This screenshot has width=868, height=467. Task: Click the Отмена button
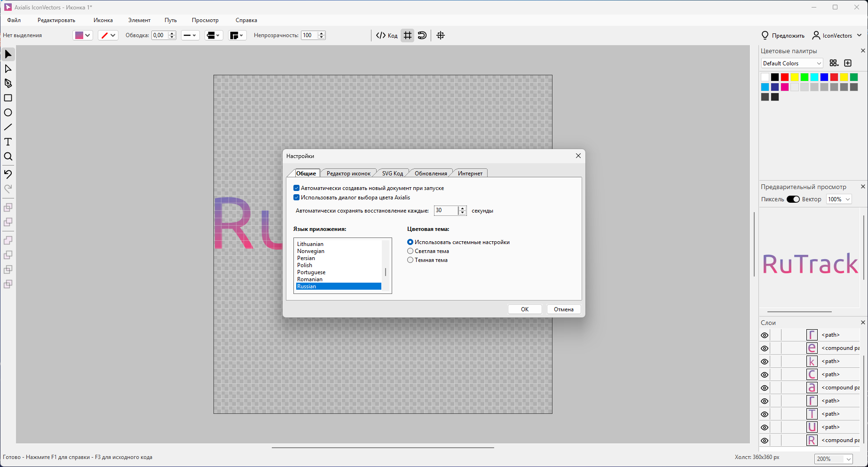point(563,309)
